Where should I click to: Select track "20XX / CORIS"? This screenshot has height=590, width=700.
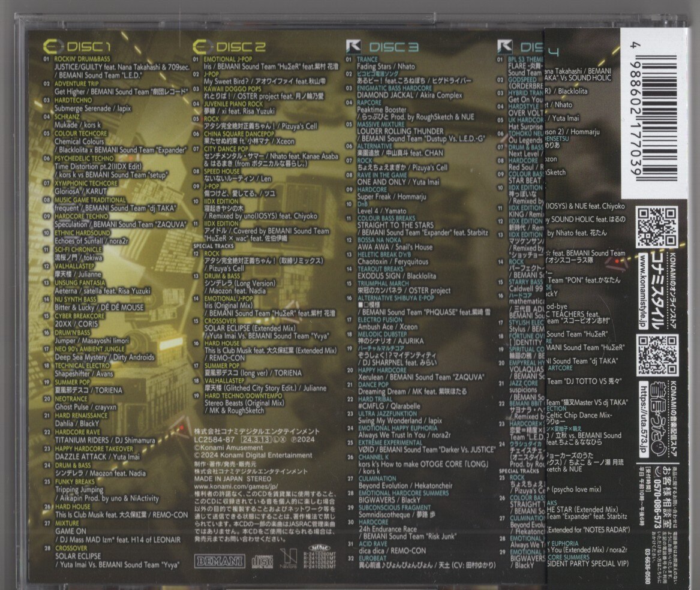[76, 324]
